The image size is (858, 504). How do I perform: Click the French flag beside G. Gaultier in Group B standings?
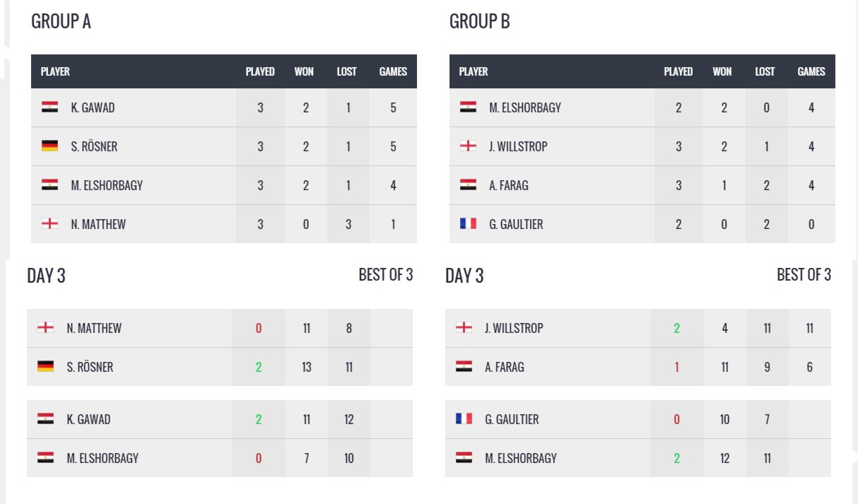tap(468, 224)
